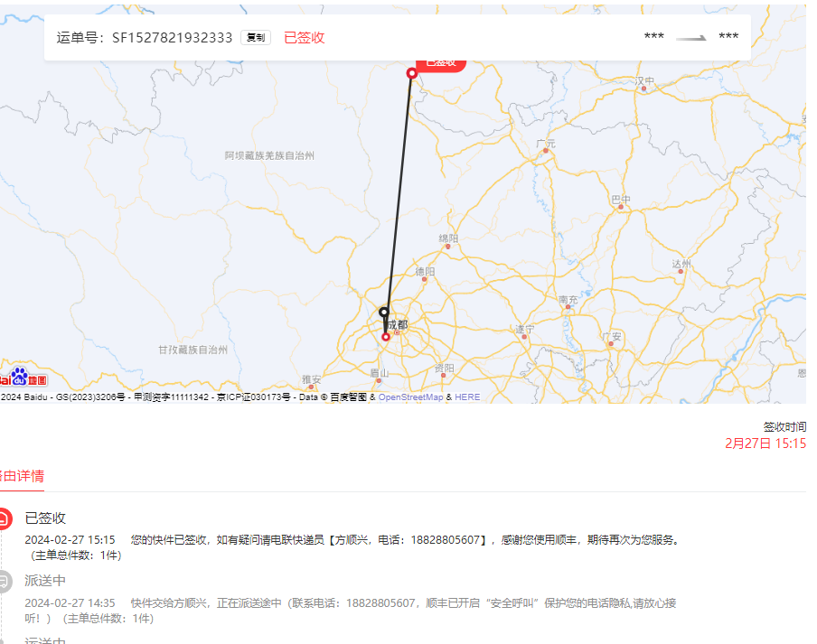Image resolution: width=817 pixels, height=644 pixels.
Task: Click the 达州 city label on the map
Action: (681, 264)
